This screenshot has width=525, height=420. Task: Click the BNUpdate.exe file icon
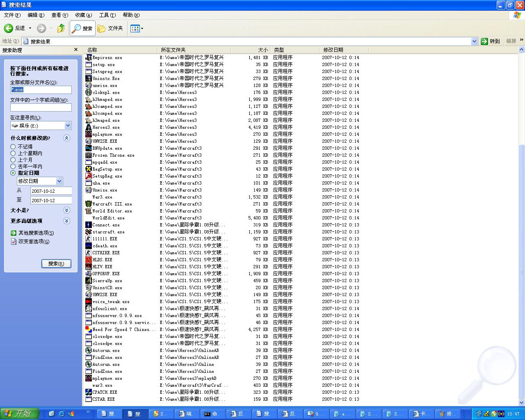(x=89, y=148)
